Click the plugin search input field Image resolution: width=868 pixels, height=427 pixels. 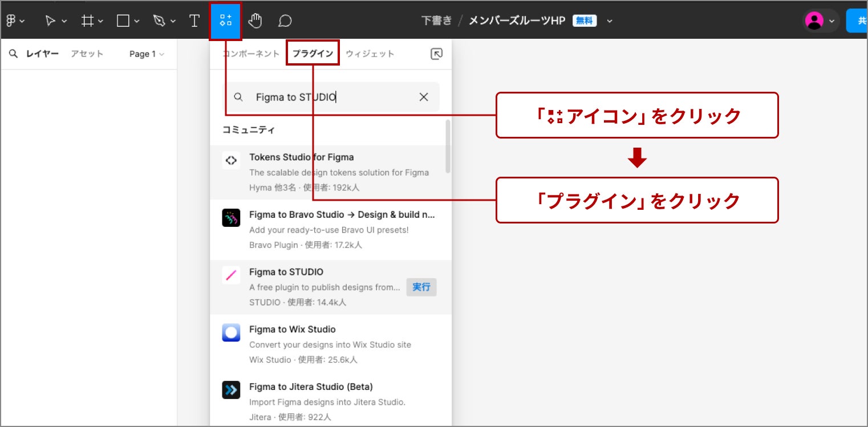click(x=331, y=97)
